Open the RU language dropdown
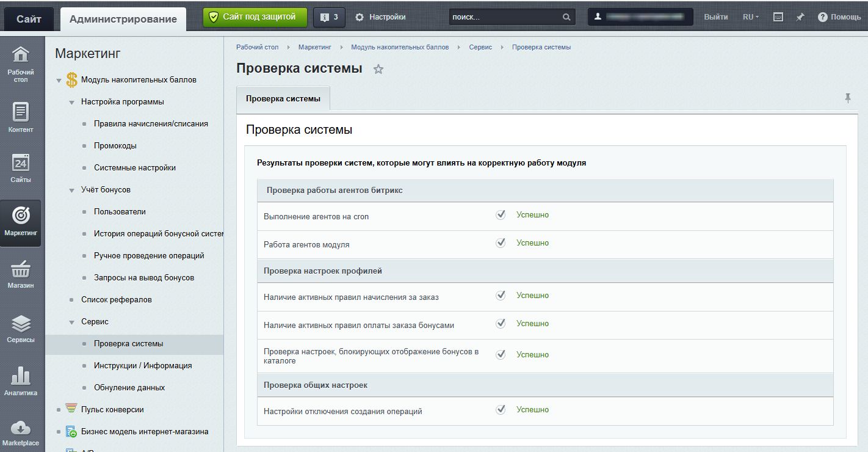 point(751,17)
